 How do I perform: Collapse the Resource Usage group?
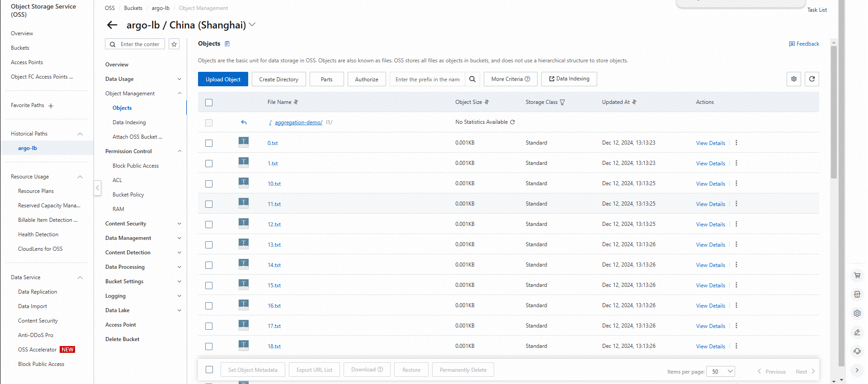80,177
